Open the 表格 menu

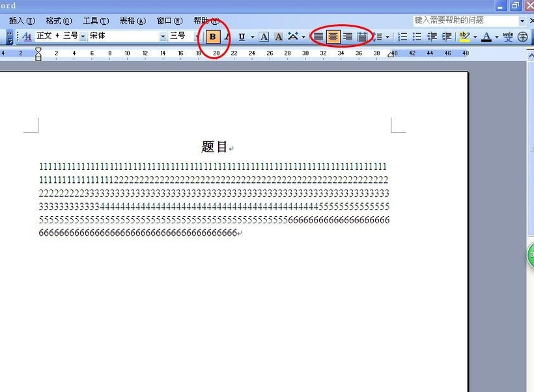pyautogui.click(x=132, y=20)
